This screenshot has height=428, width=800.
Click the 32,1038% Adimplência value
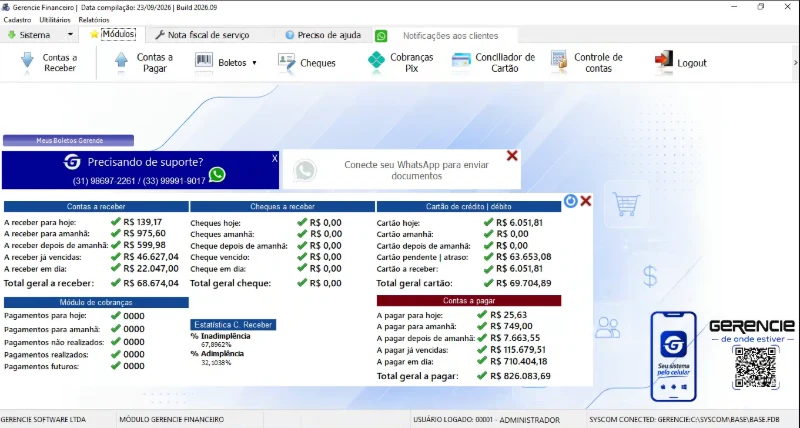pyautogui.click(x=216, y=363)
